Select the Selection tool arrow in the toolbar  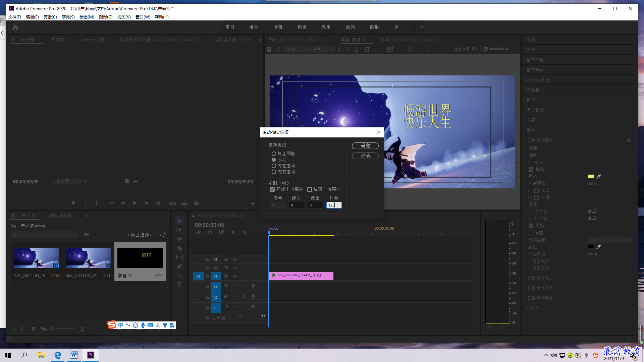(x=179, y=221)
